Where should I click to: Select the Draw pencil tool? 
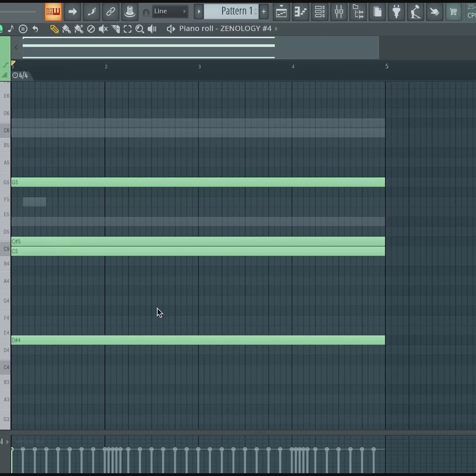pyautogui.click(x=54, y=29)
